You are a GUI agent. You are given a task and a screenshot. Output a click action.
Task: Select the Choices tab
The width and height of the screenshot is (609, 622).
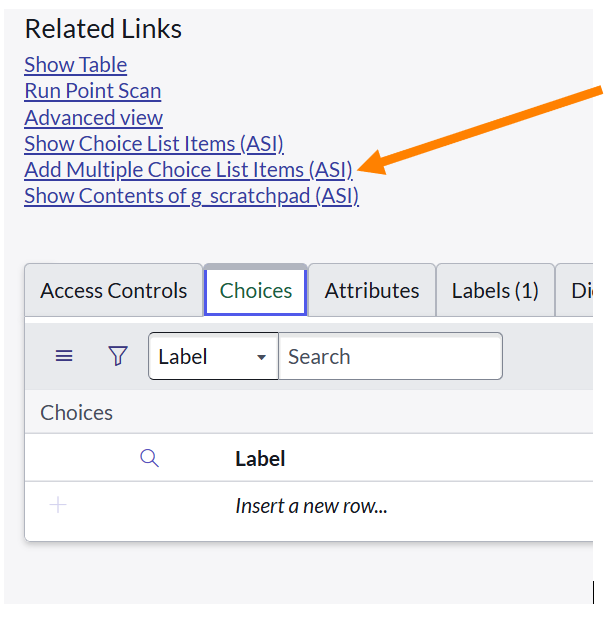pos(256,291)
